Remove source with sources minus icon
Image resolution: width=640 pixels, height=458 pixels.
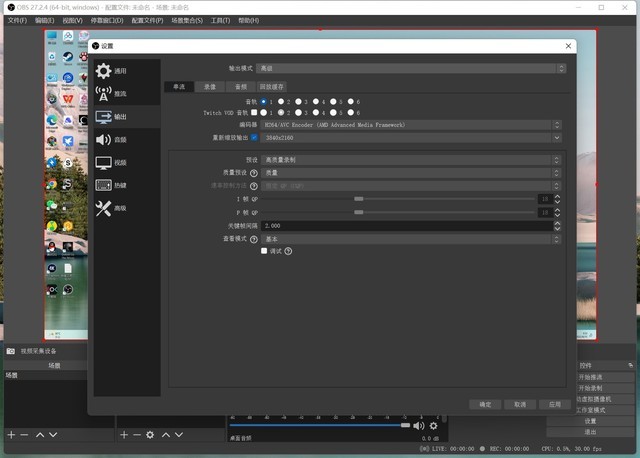[x=137, y=435]
